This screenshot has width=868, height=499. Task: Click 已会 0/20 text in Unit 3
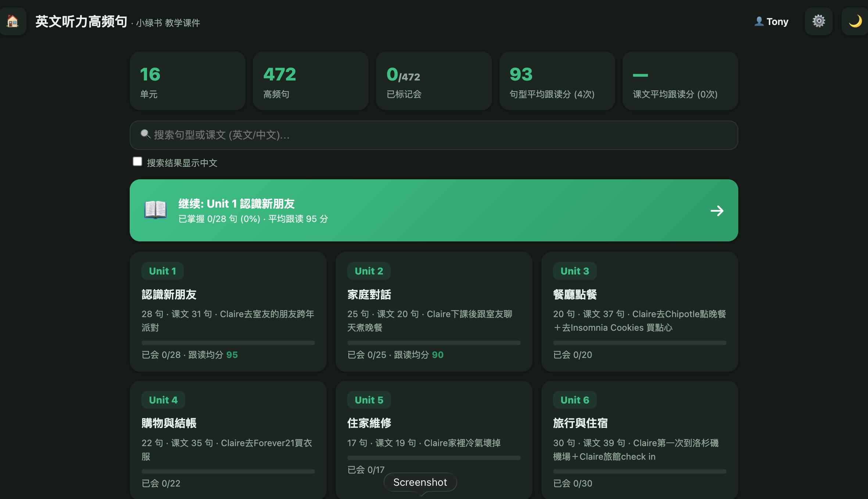pos(573,355)
